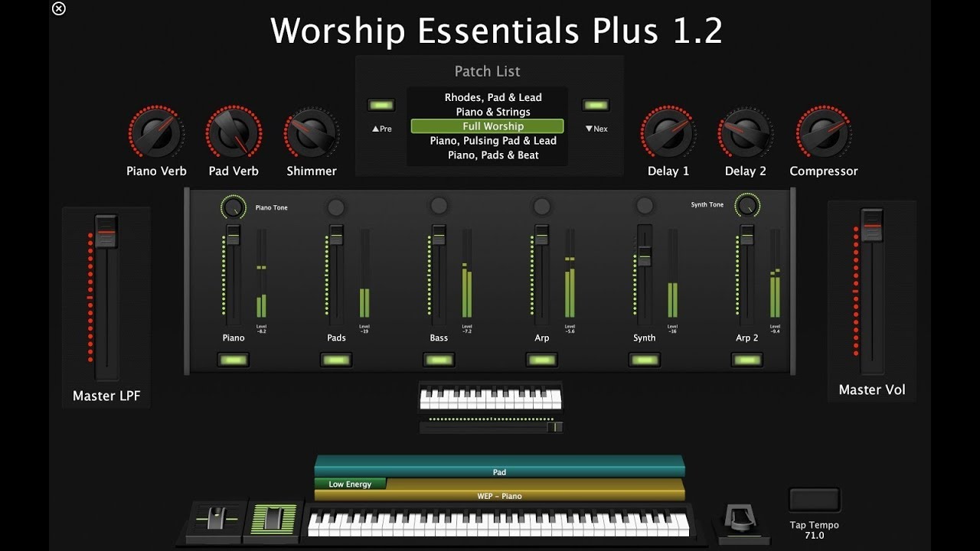Click the Bass channel fader handle
The image size is (980, 551).
point(439,235)
